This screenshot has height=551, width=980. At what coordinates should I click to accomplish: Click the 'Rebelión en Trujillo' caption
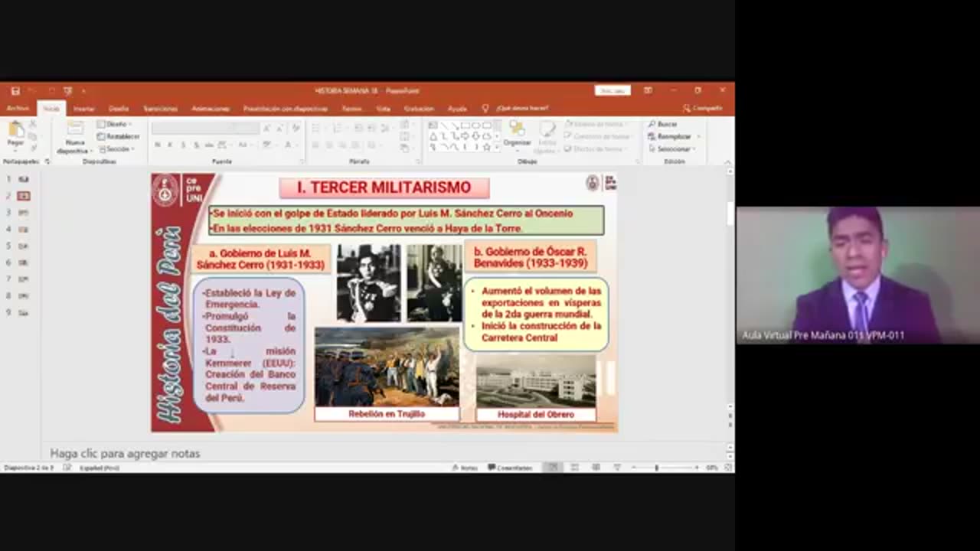click(x=387, y=414)
